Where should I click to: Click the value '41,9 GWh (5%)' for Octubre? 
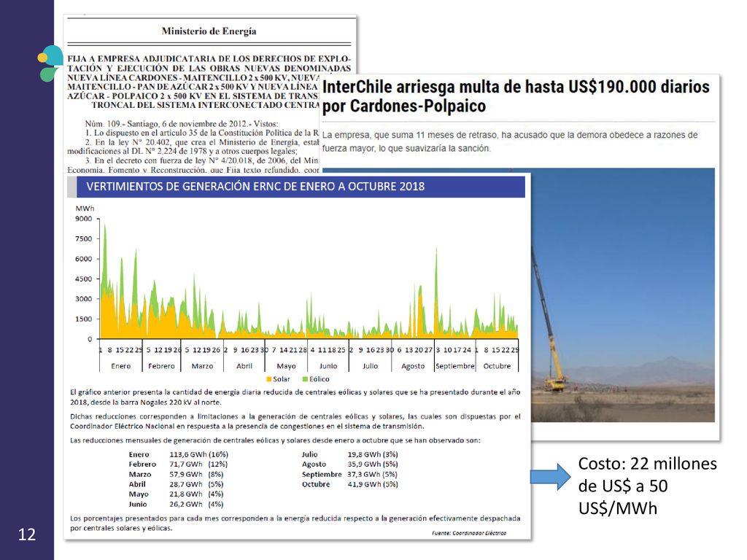pyautogui.click(x=373, y=484)
